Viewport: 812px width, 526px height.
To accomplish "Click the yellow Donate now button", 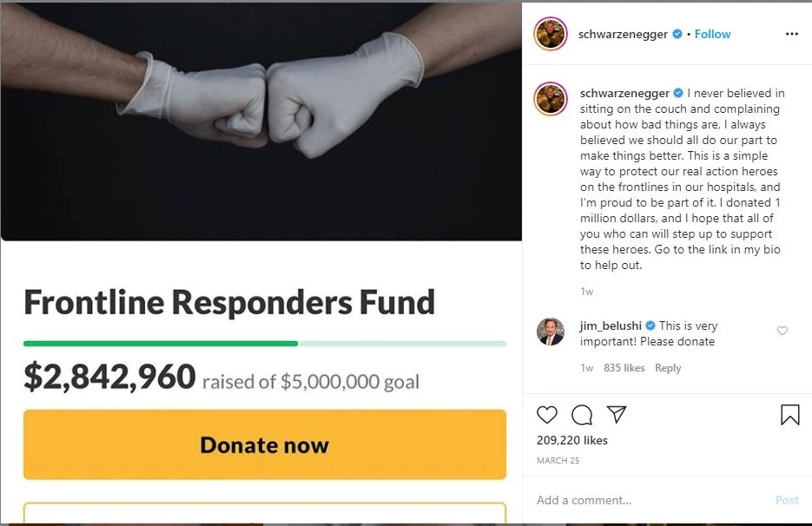I will tap(264, 445).
